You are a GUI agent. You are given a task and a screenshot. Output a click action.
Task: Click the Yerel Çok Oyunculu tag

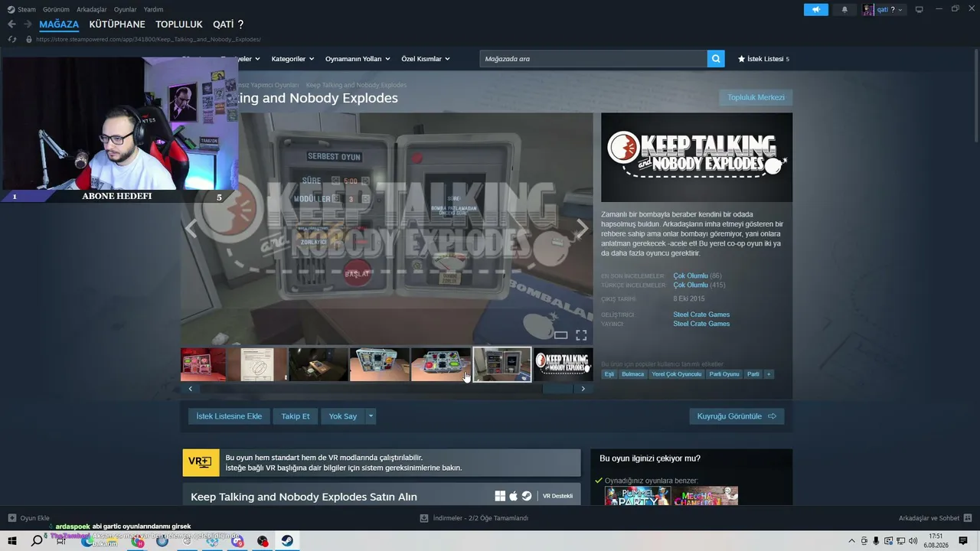[677, 374]
